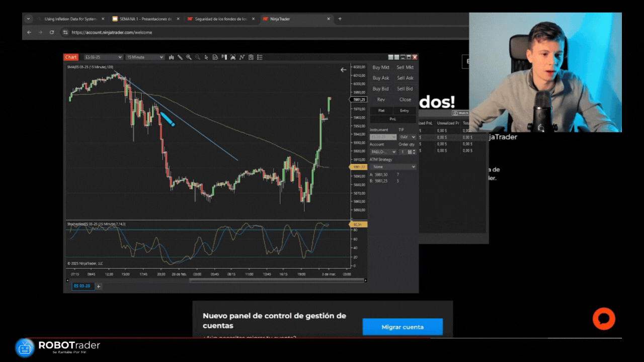This screenshot has width=644, height=362.
Task: Select the NinjaTrader browser tab
Action: (x=297, y=19)
